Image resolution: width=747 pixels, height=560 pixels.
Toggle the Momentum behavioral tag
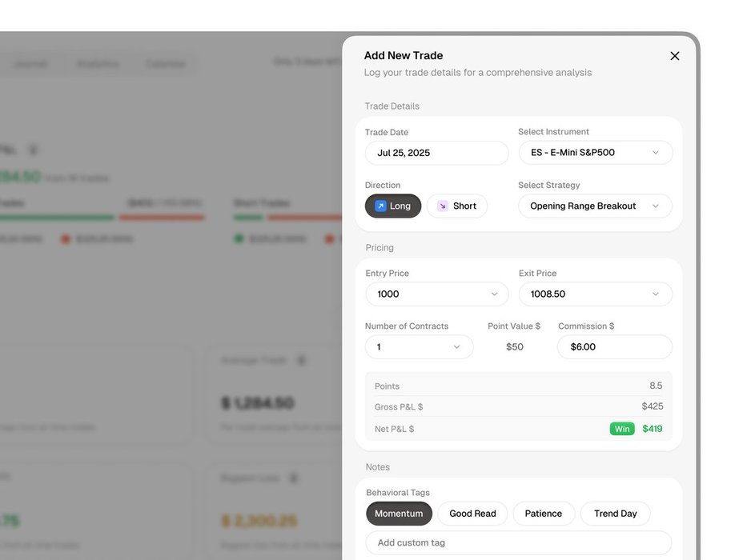tap(399, 514)
